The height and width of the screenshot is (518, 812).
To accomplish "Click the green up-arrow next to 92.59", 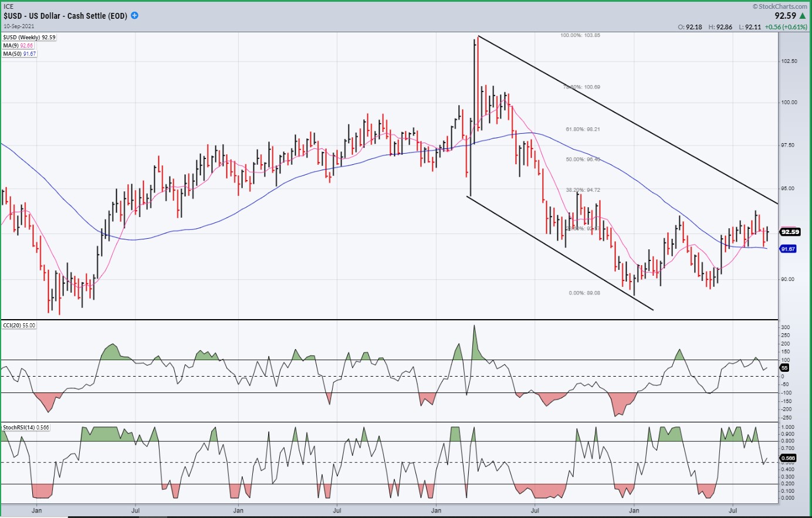I will pos(803,16).
